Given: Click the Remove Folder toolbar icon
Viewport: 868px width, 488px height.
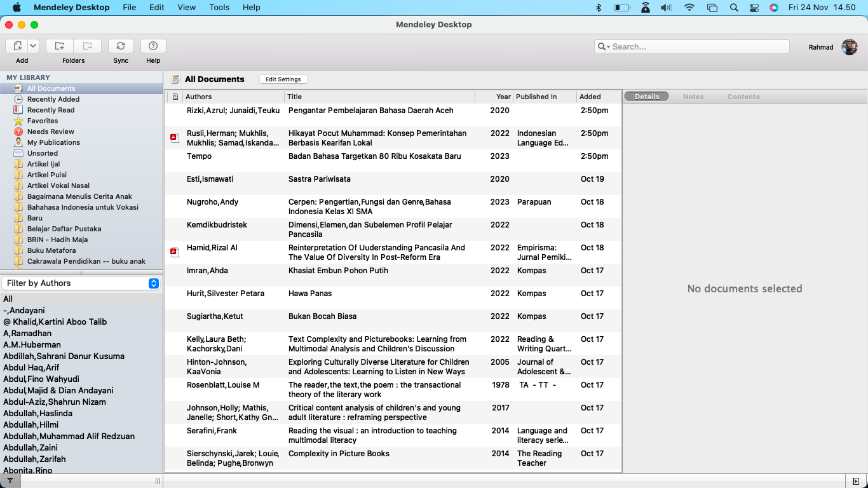Looking at the screenshot, I should 88,46.
